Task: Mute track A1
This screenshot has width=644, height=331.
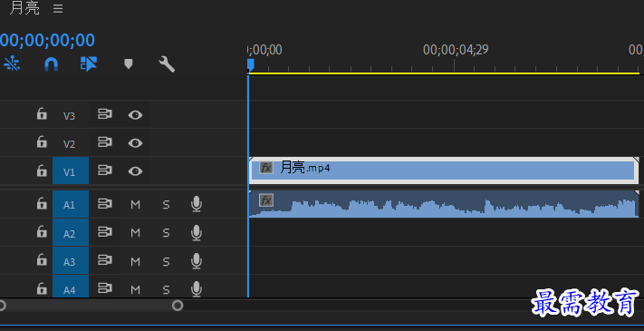Action: [136, 204]
